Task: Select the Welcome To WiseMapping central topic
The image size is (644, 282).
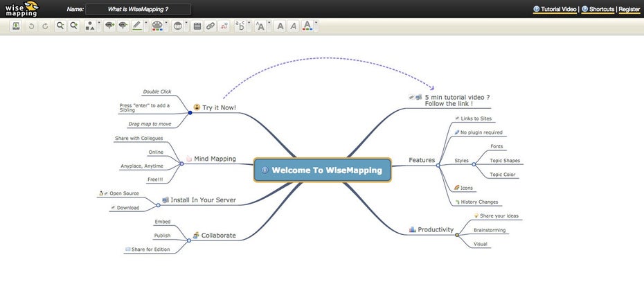Action: point(323,170)
